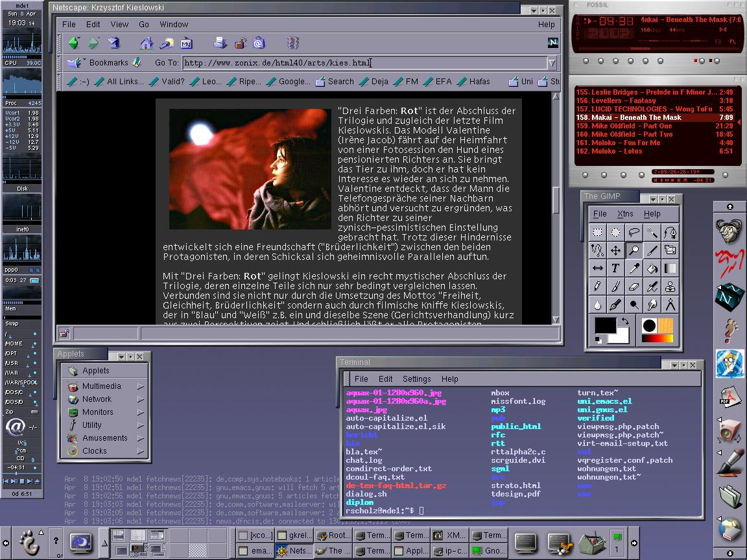Toggle the EQ equalizer button in FOSSIL player
Screen dimensions: 747x560
pyautogui.click(x=718, y=41)
